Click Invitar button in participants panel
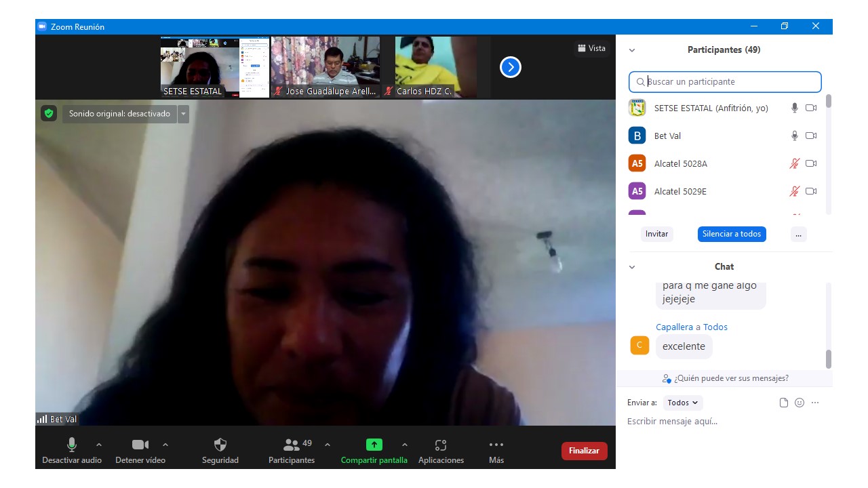Viewport: 868px width, 488px height. [x=656, y=234]
